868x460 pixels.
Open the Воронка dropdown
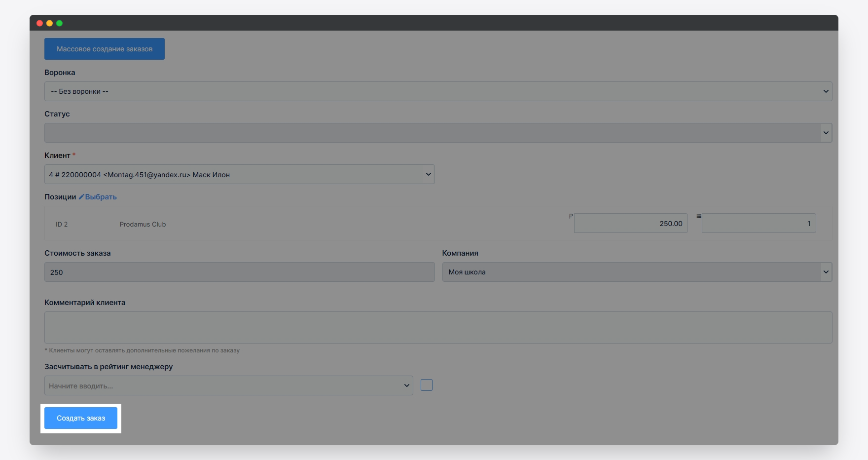coord(438,91)
